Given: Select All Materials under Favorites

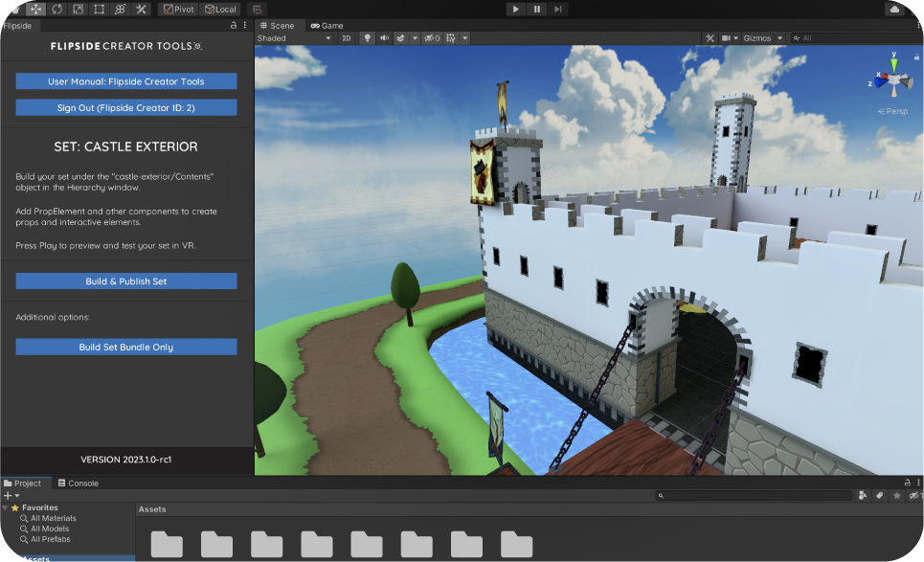Looking at the screenshot, I should (x=53, y=518).
